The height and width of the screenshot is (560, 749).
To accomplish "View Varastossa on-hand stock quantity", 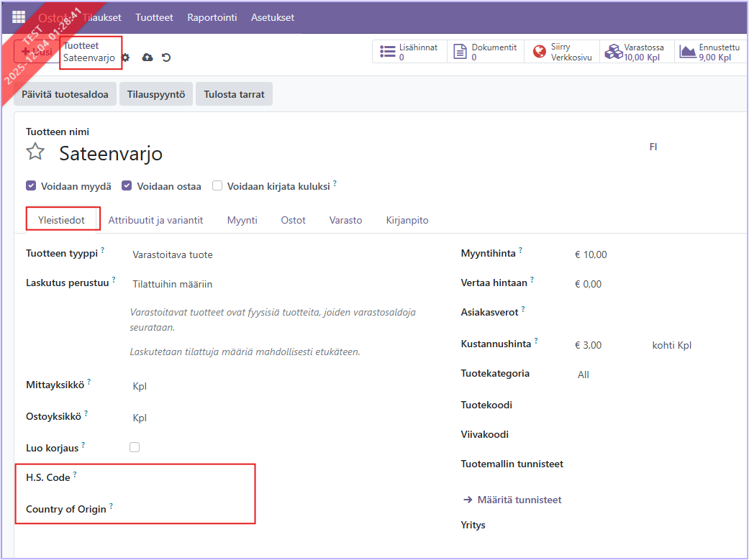I will click(636, 52).
